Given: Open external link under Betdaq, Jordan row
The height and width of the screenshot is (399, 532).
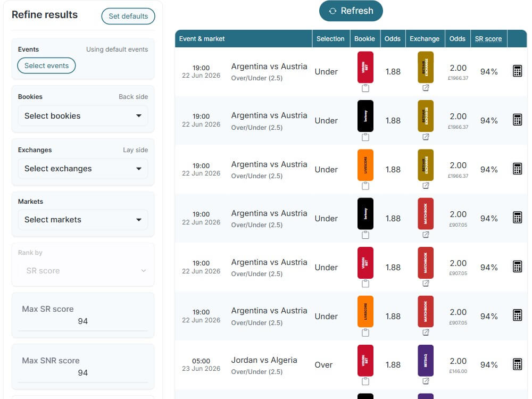Looking at the screenshot, I should coord(426,381).
